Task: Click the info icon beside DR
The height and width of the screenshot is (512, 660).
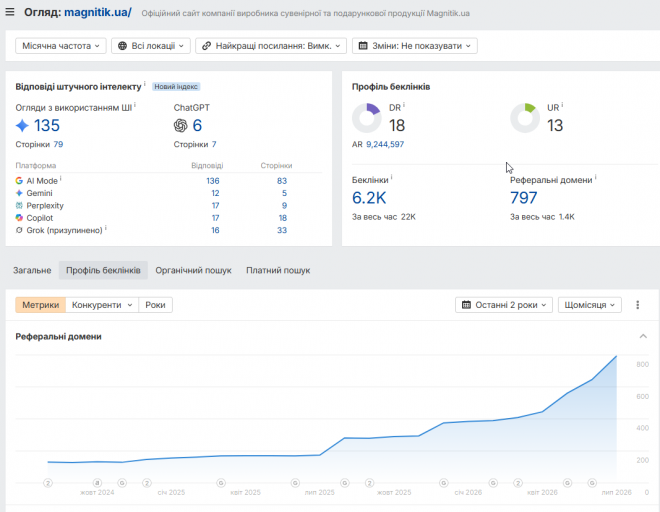Action: click(x=404, y=105)
